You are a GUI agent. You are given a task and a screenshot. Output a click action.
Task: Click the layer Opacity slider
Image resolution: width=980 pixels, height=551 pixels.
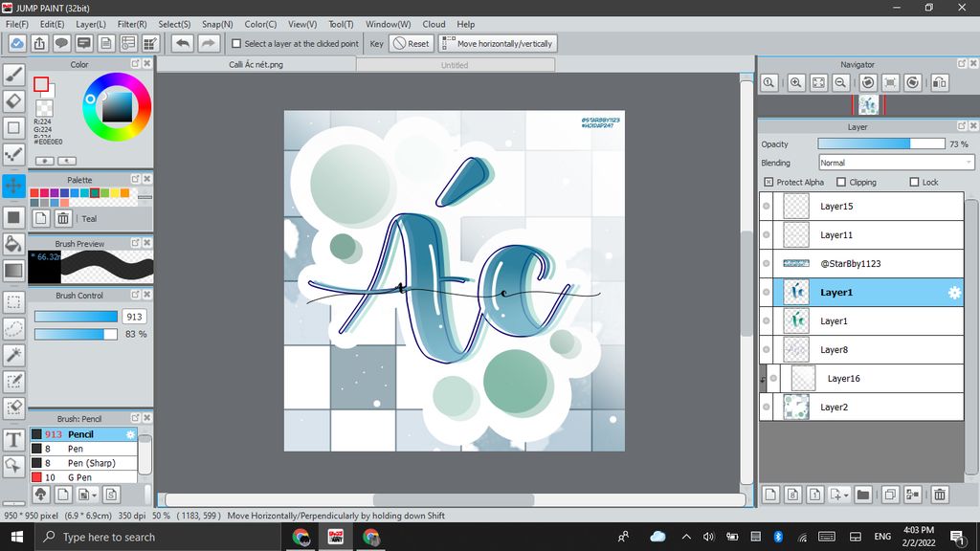click(880, 143)
